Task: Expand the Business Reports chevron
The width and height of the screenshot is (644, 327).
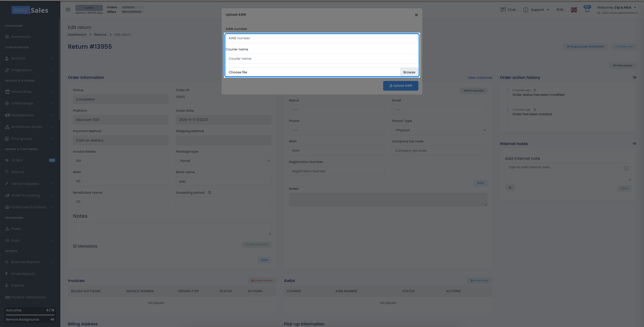Action: point(52,262)
